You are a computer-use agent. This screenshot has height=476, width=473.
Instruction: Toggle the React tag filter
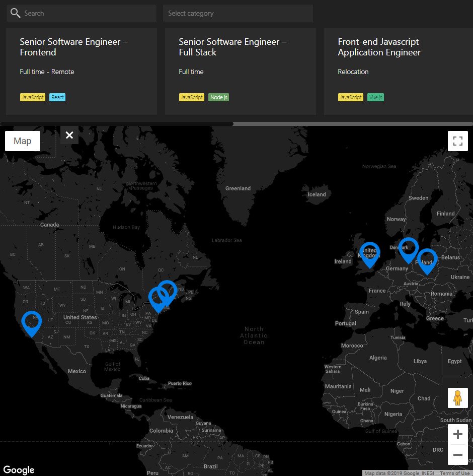tap(57, 97)
